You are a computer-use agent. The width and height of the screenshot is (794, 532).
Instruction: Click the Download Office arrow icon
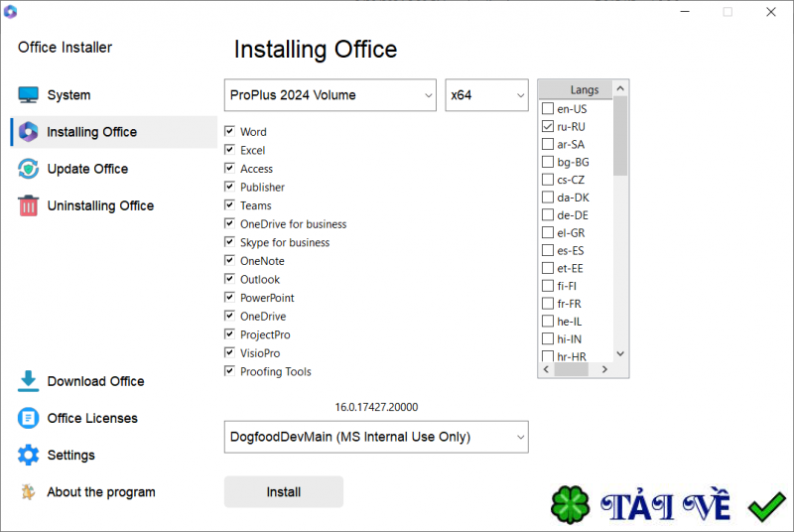(x=29, y=381)
